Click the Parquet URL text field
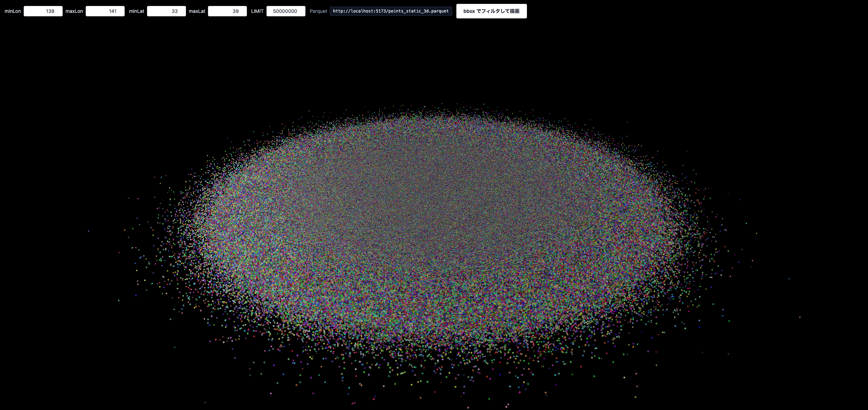 (x=390, y=11)
